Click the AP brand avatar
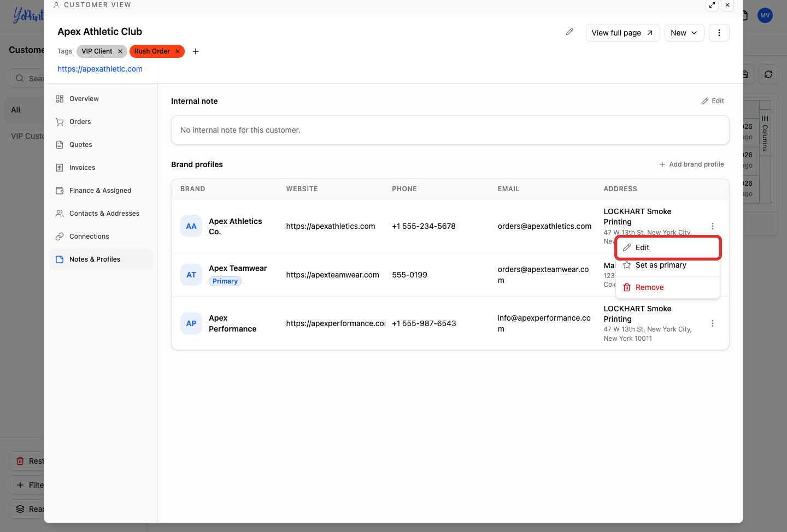787x532 pixels. (191, 323)
